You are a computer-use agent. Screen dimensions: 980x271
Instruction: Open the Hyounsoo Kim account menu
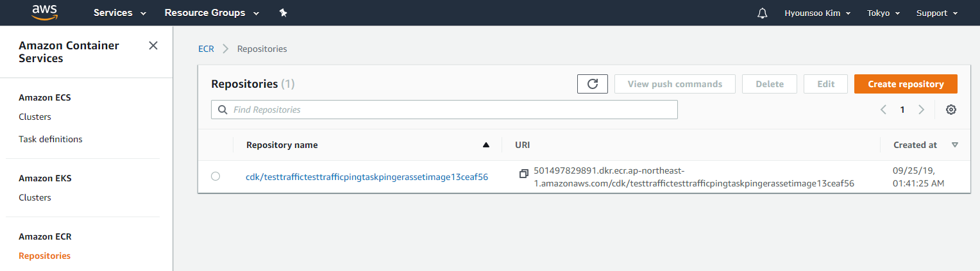coord(818,13)
